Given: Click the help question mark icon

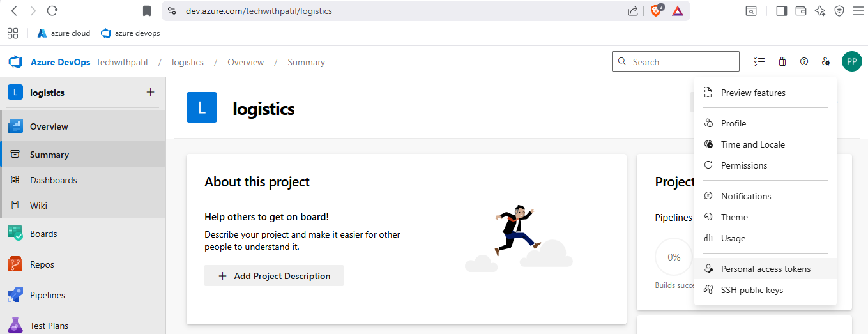Looking at the screenshot, I should (x=804, y=62).
